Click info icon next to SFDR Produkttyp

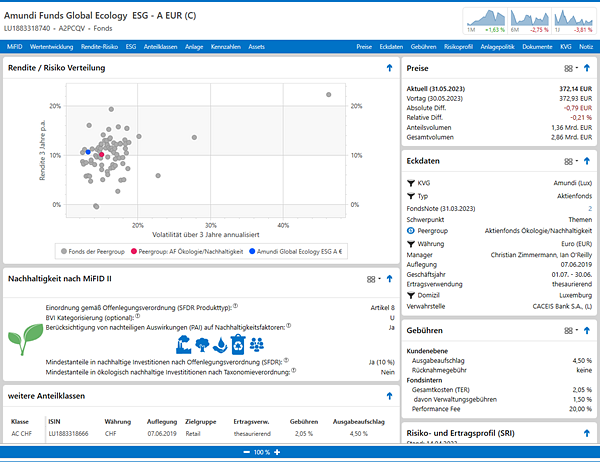[236, 306]
